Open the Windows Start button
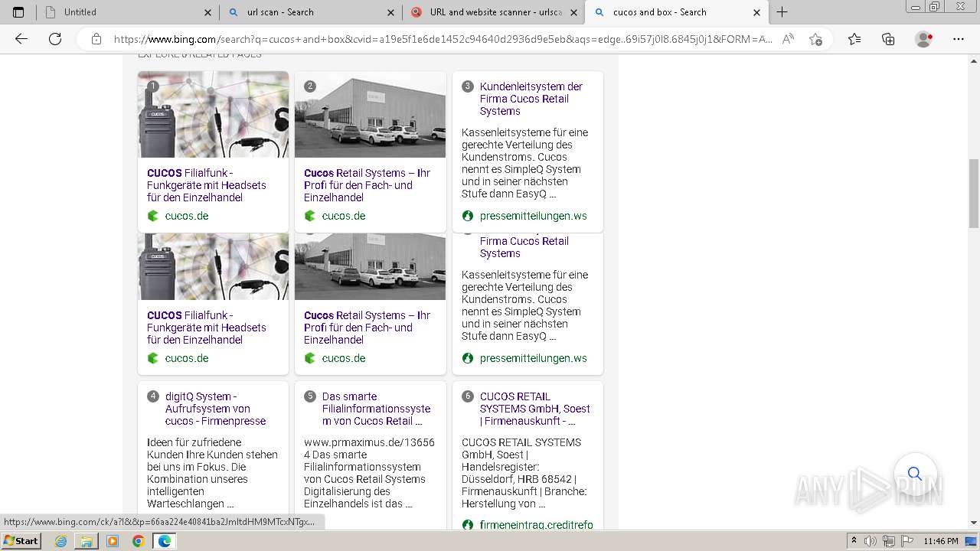The height and width of the screenshot is (551, 980). coord(21,541)
